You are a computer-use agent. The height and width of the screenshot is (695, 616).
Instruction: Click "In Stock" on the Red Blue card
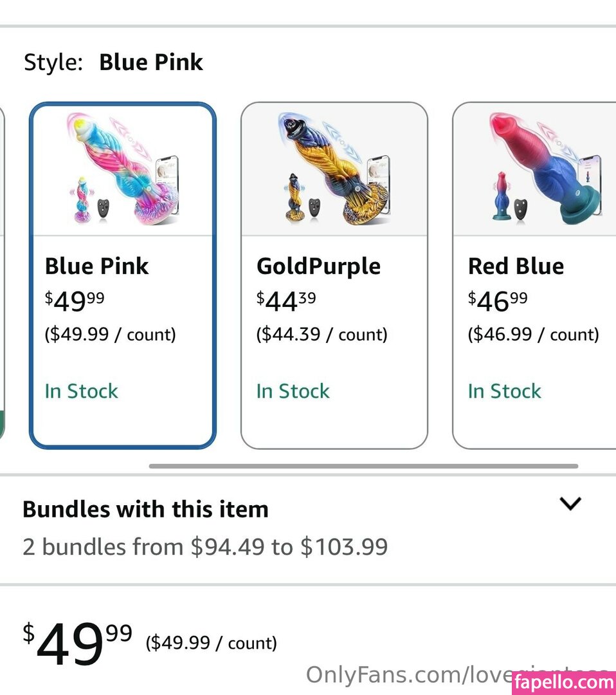pos(504,391)
